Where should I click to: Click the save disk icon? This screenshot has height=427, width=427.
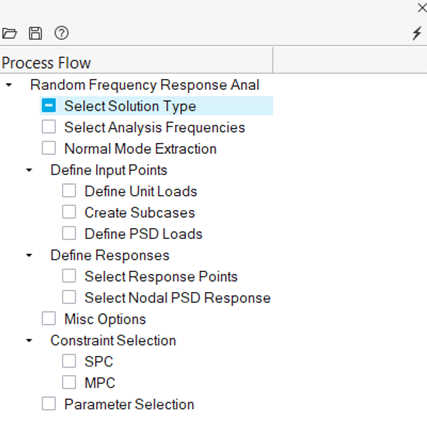pyautogui.click(x=35, y=33)
